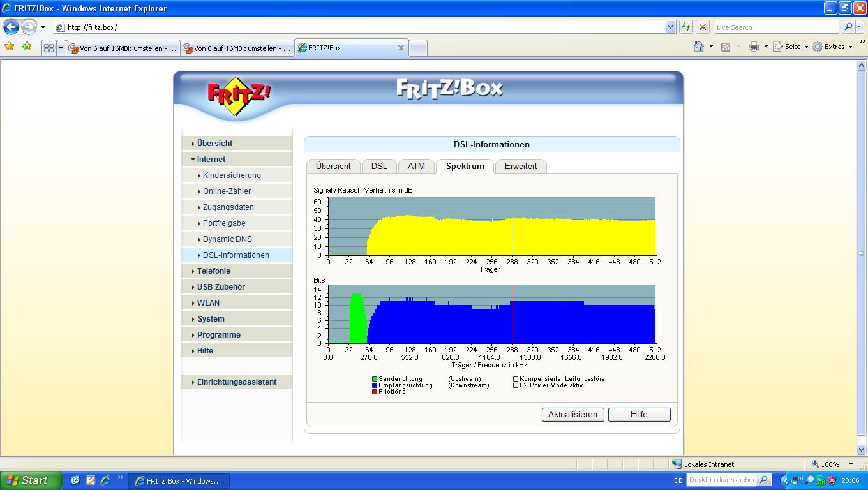This screenshot has height=490, width=868.
Task: Expand the Telefonie sidebar section
Action: pos(237,271)
